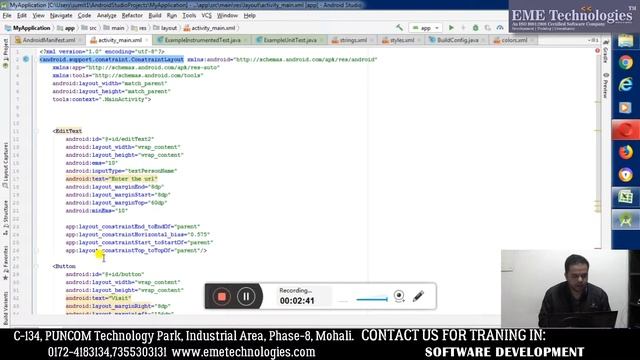Open the Build Variants tool window
This screenshot has height=360, width=640.
click(x=5, y=308)
